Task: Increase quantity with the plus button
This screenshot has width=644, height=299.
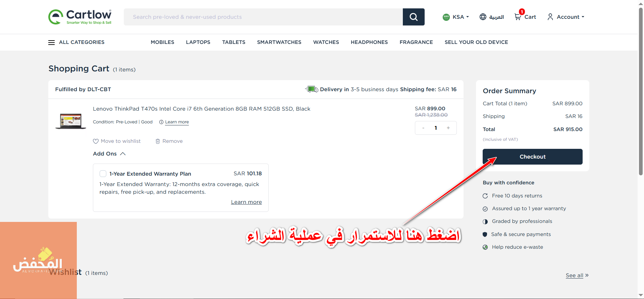Action: [448, 128]
